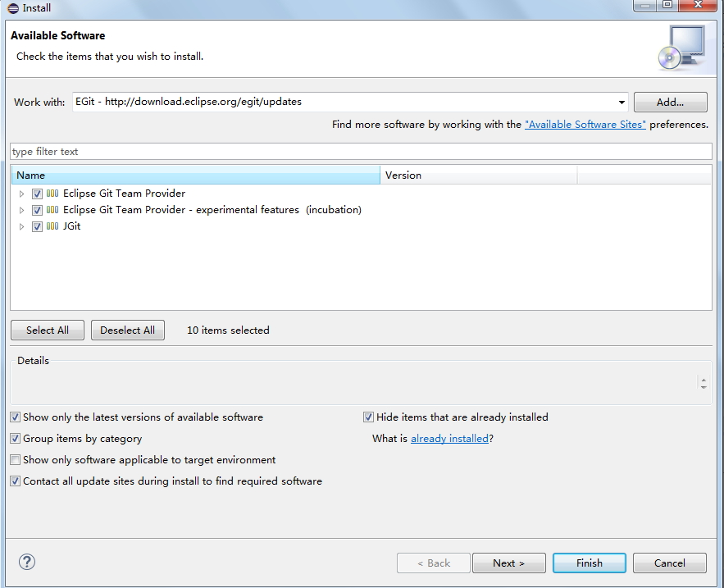
Task: Click category icon beside first Eclipse Git Team Provider
Action: click(52, 194)
